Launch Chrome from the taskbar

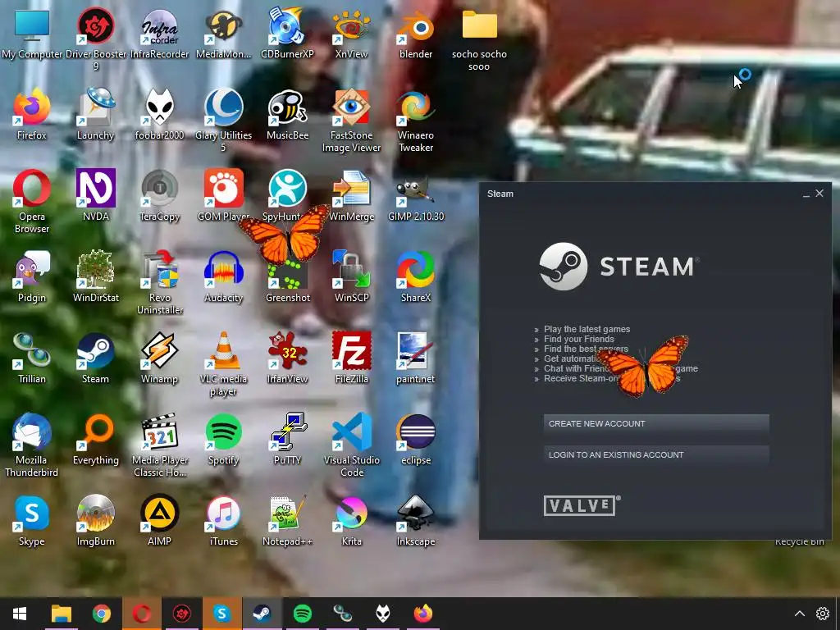tap(101, 614)
